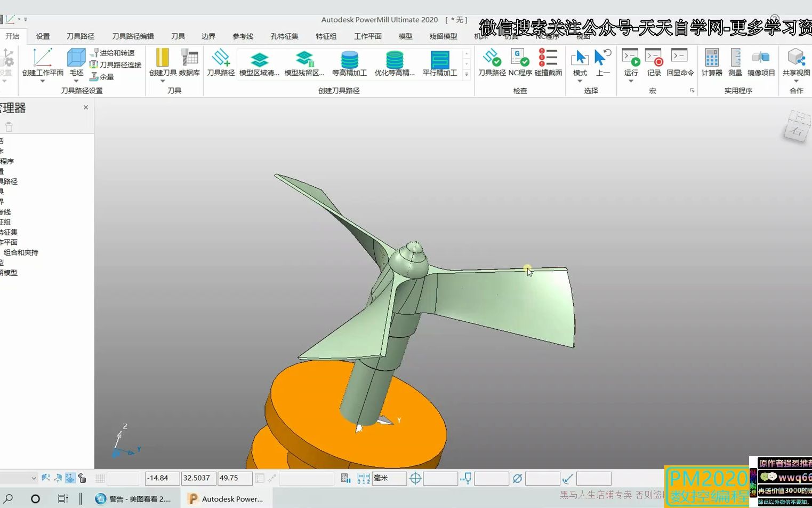Expand the Mode (模式) dropdown arrow

click(580, 81)
